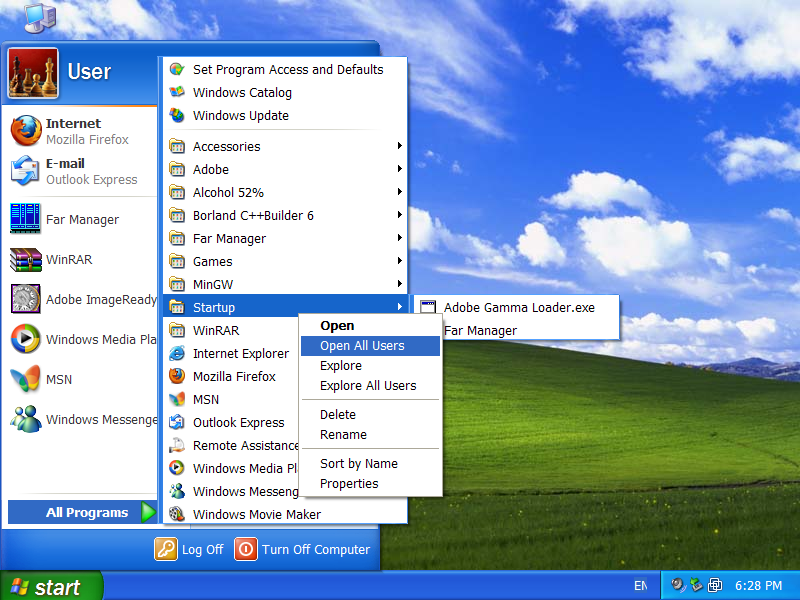
Task: Click the Mozilla Firefox icon in programs list
Action: [x=177, y=376]
